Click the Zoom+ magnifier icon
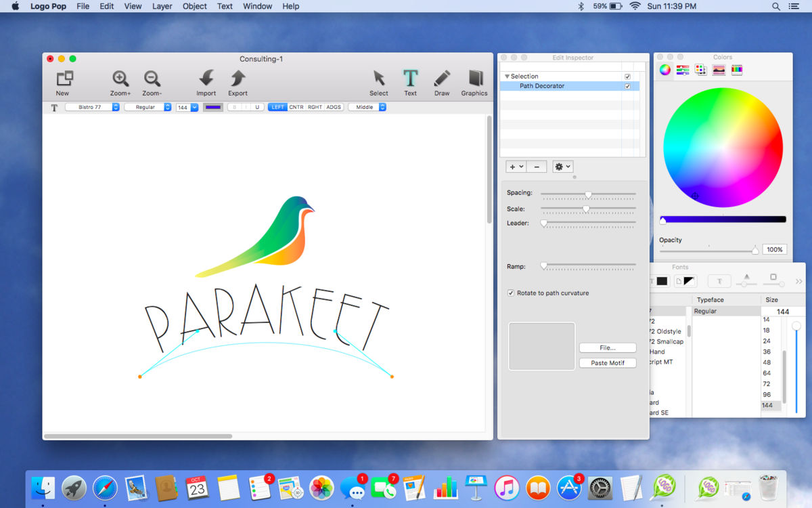Image resolution: width=812 pixels, height=508 pixels. [120, 79]
